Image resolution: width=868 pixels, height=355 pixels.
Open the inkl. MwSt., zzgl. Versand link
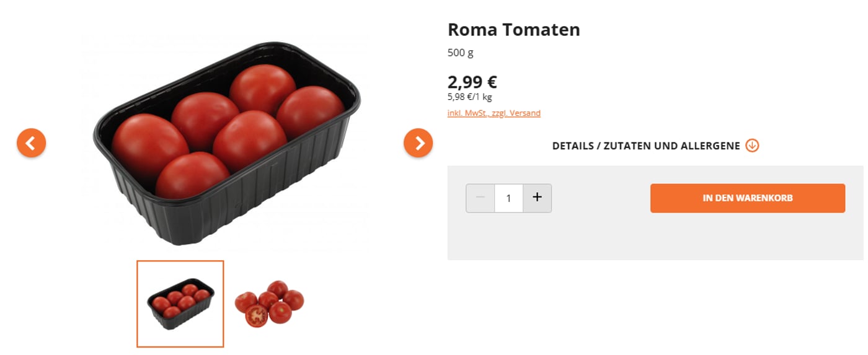coord(494,113)
